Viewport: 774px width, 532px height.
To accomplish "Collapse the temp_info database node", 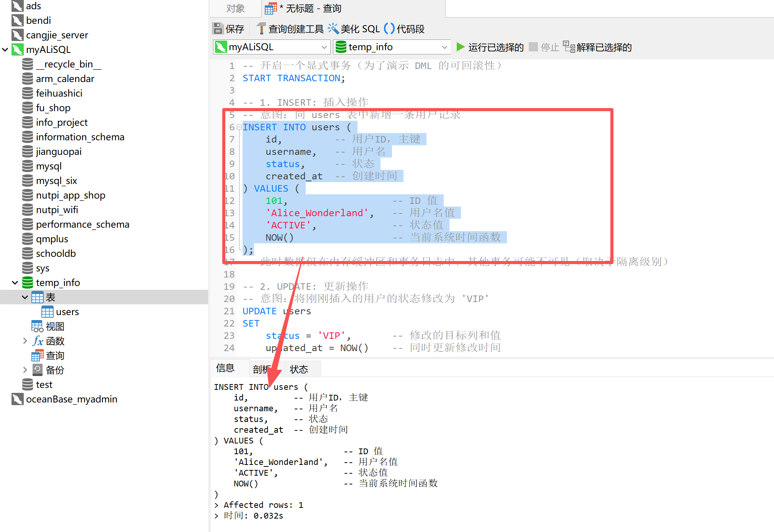I will 15,283.
